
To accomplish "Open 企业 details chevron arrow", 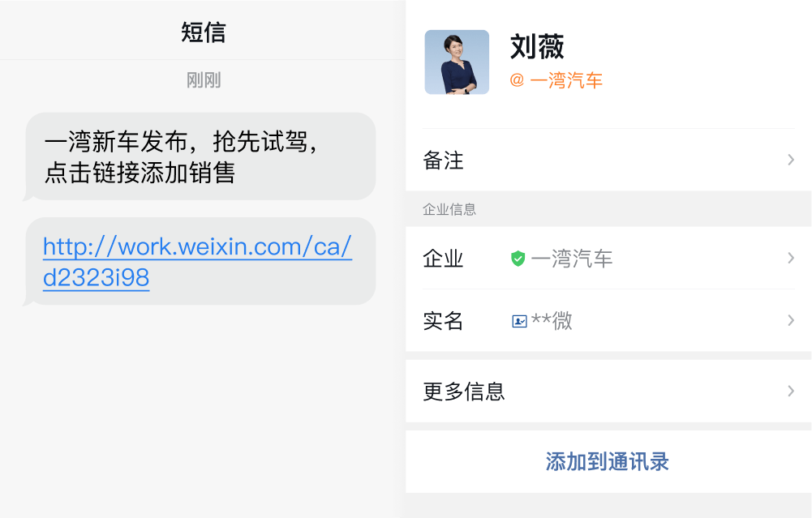I will click(x=791, y=258).
